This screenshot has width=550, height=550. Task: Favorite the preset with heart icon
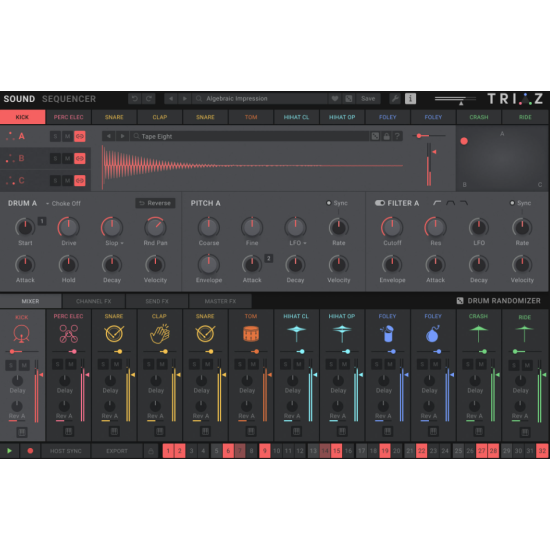click(x=335, y=99)
